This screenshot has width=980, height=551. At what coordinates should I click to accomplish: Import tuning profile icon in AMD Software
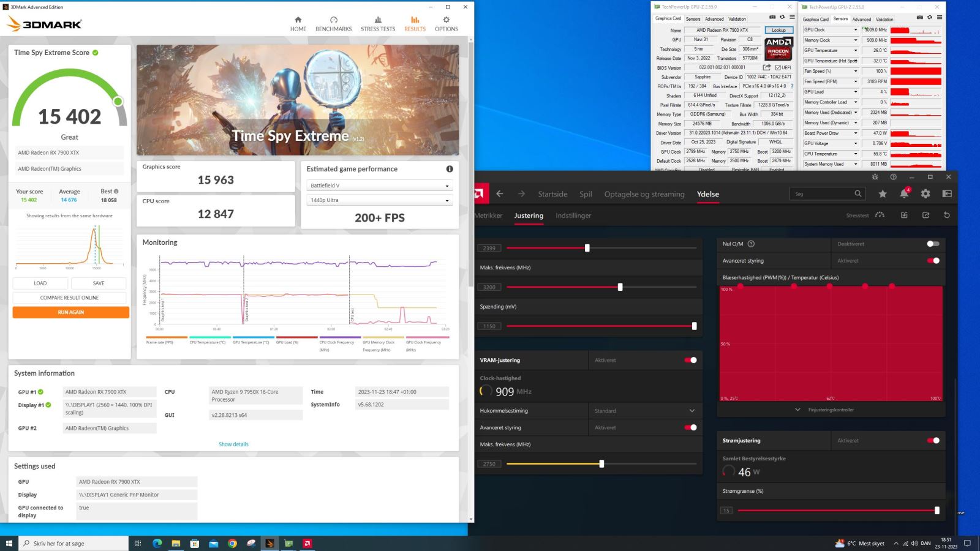coord(904,216)
